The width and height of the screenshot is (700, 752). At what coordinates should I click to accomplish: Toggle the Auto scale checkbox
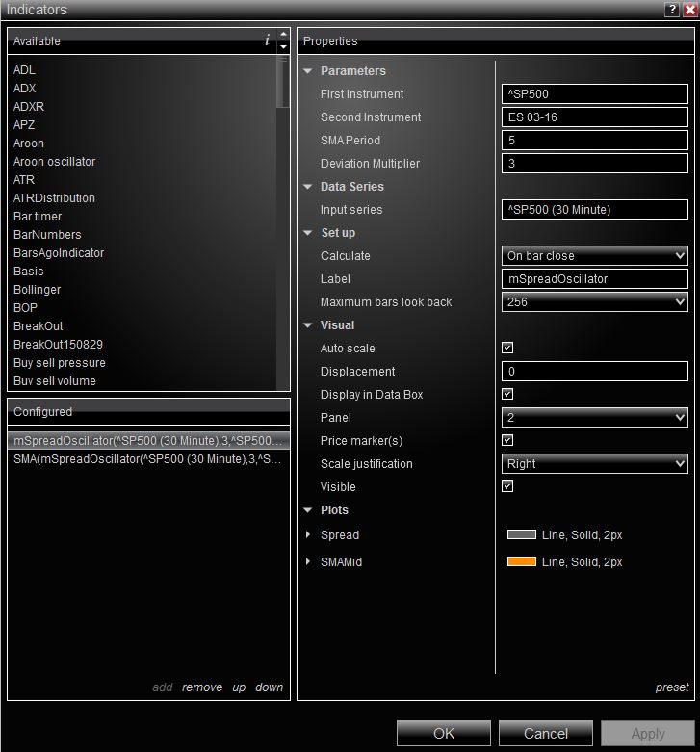click(507, 348)
